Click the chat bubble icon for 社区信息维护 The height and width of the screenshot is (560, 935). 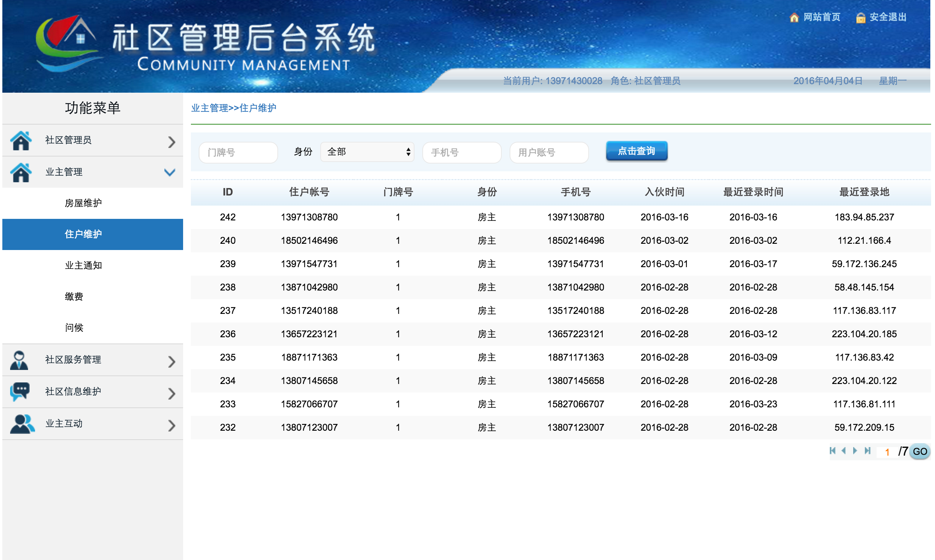click(20, 392)
